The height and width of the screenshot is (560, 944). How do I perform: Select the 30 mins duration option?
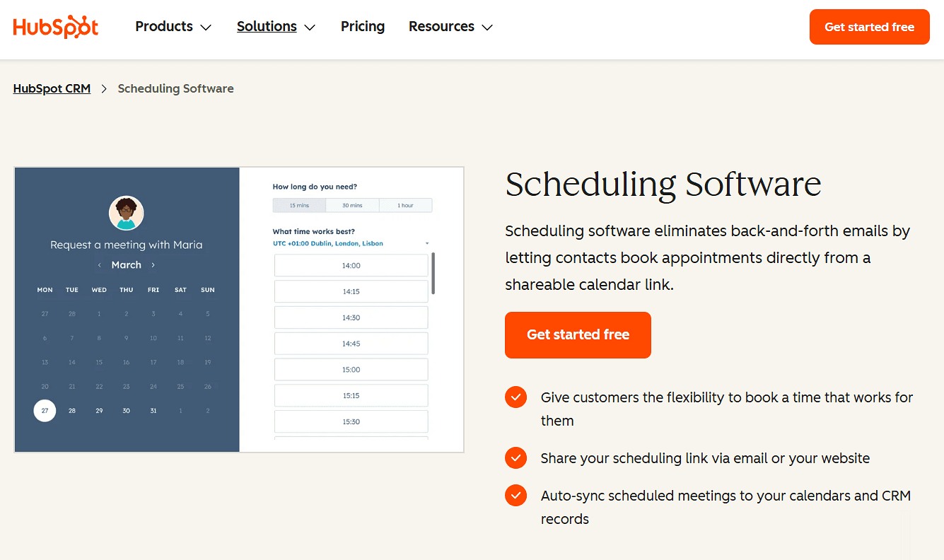coord(352,205)
